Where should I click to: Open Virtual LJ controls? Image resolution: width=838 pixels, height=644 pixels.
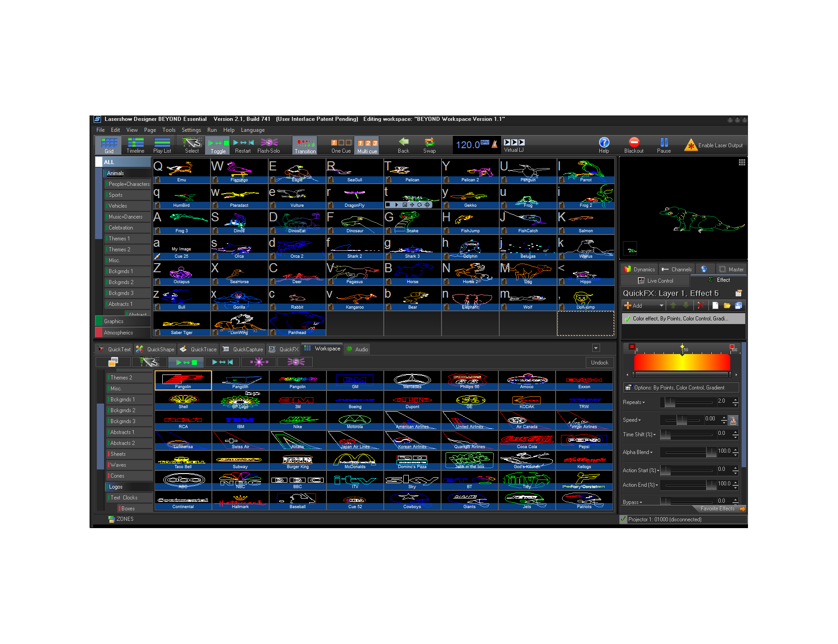click(514, 145)
